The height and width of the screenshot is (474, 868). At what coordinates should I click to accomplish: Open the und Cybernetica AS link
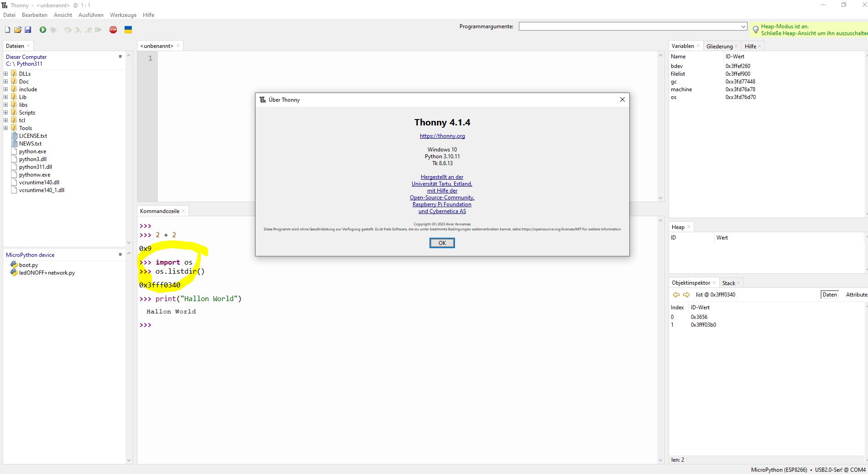point(442,211)
